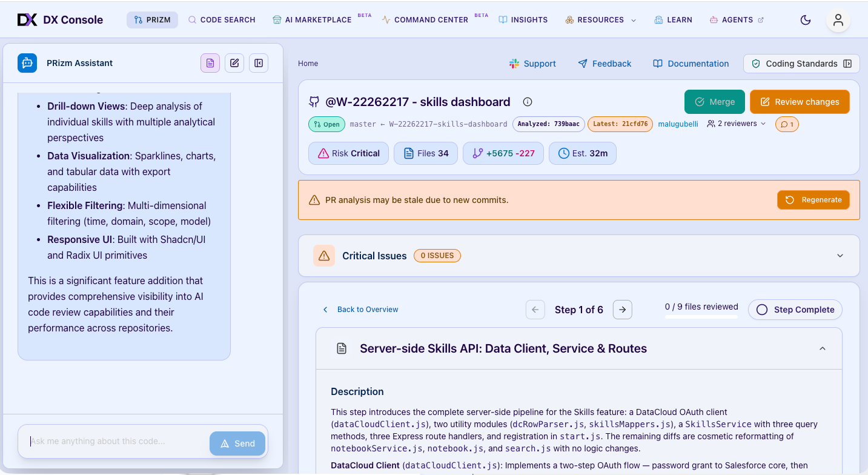Click the Files 34 chip
This screenshot has height=475, width=868.
point(426,153)
